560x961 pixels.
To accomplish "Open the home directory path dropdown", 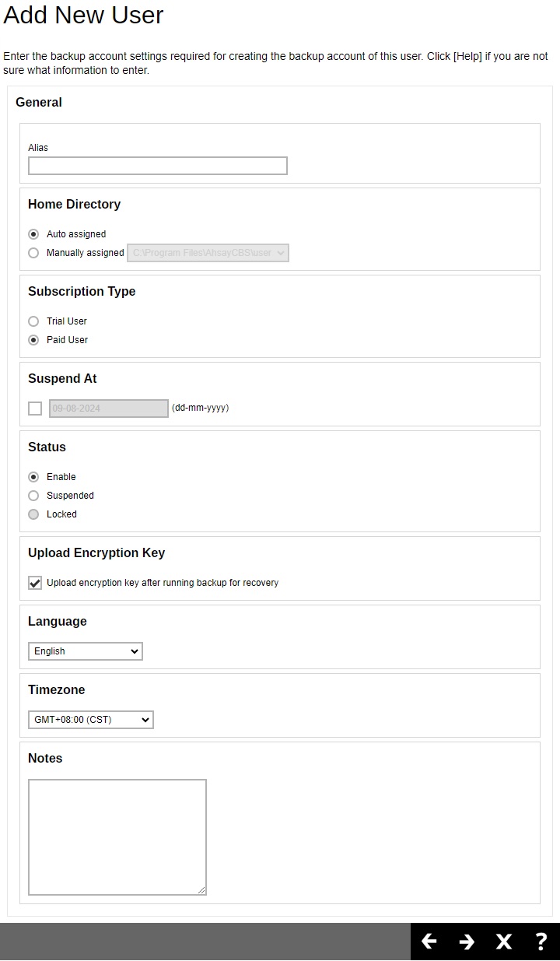I will [208, 253].
